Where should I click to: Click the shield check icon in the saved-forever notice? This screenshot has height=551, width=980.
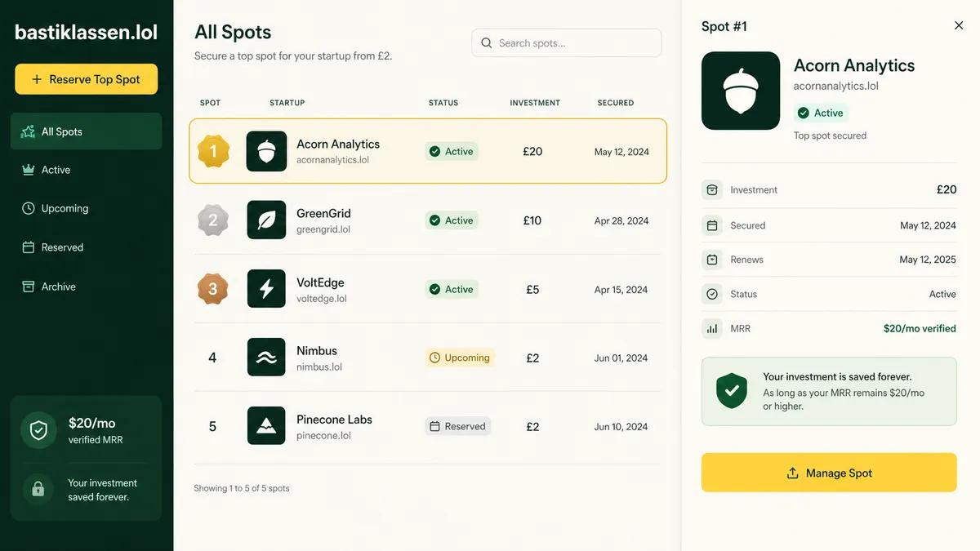tap(732, 391)
